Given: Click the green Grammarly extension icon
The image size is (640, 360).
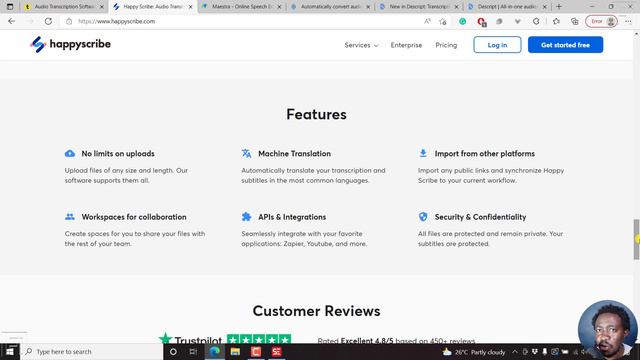Looking at the screenshot, I should (x=462, y=21).
